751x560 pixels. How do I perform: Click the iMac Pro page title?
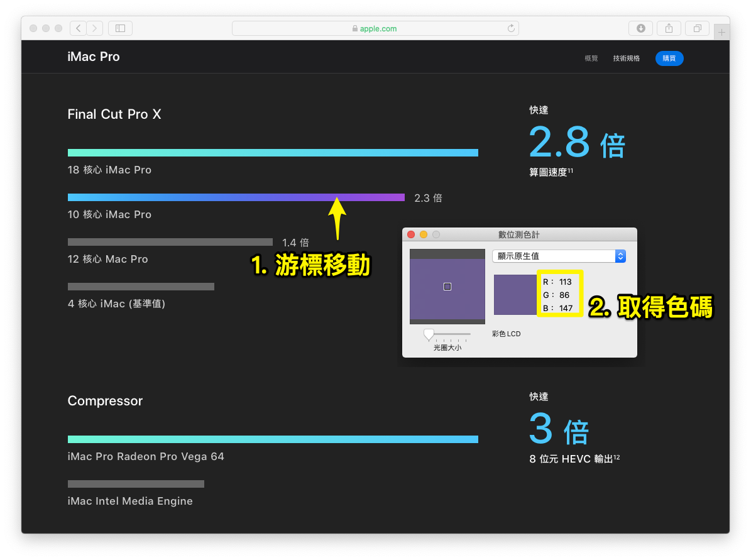tap(94, 57)
